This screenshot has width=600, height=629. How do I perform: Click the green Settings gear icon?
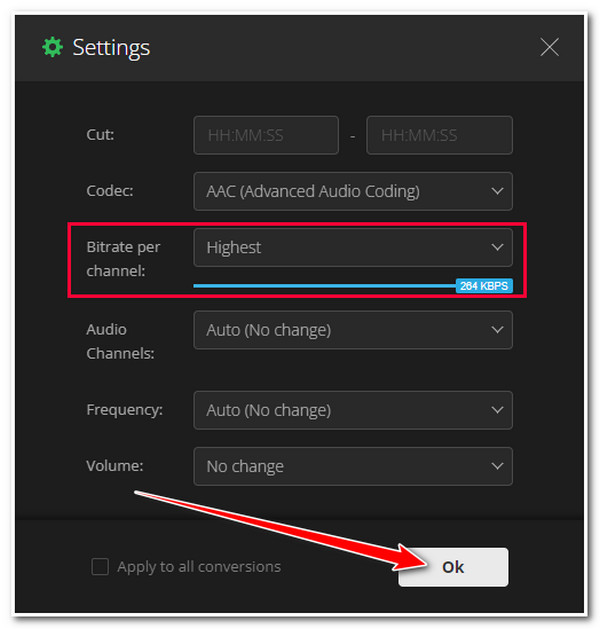53,47
